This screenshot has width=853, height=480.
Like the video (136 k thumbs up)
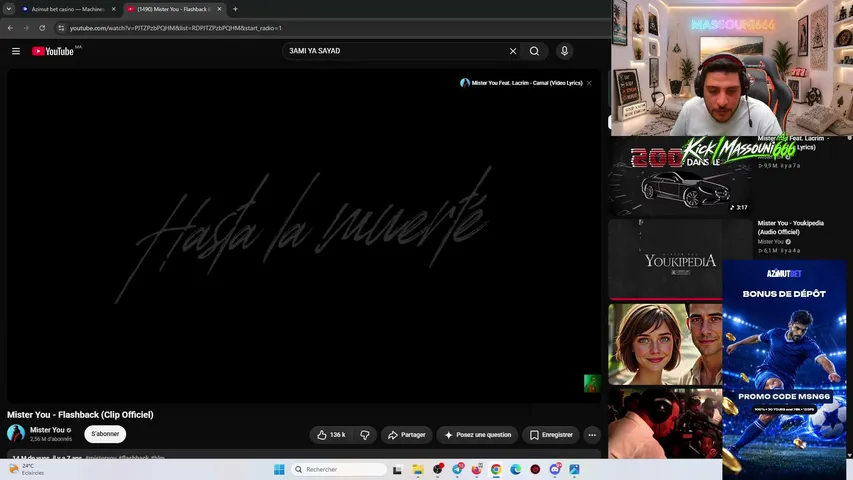[x=332, y=435]
